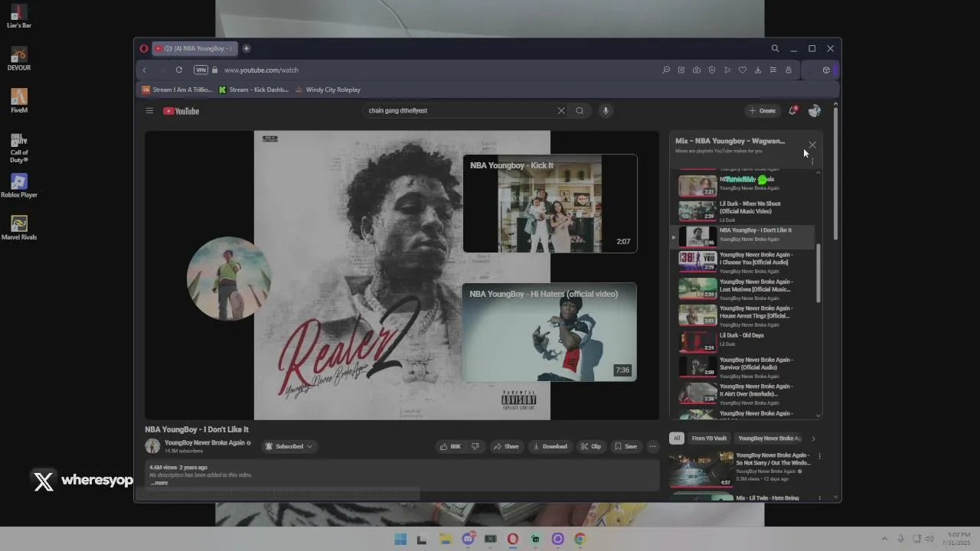Image resolution: width=980 pixels, height=551 pixels.
Task: Open Windy City Roleplay bookmark
Action: click(328, 90)
